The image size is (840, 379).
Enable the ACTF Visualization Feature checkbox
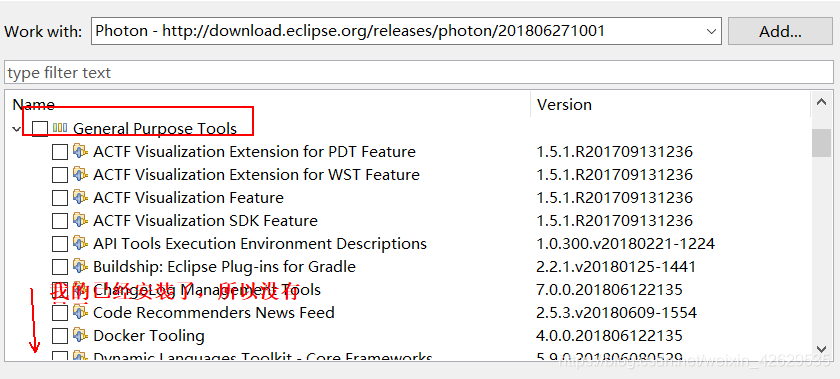pos(60,198)
